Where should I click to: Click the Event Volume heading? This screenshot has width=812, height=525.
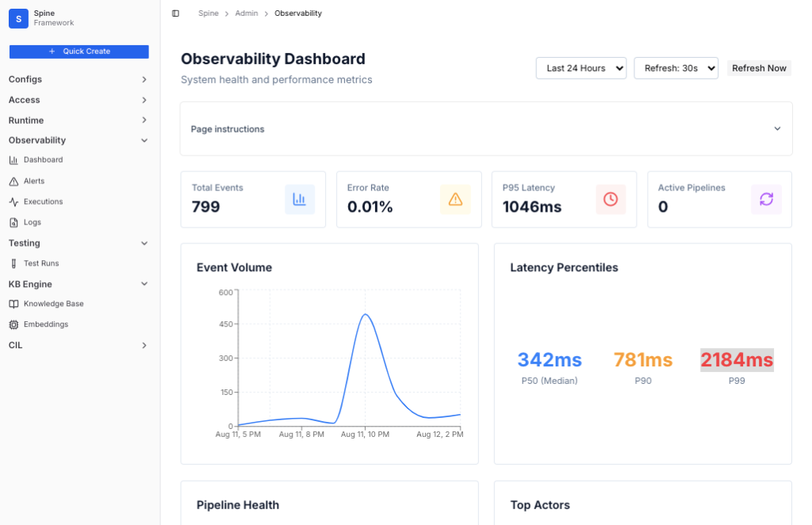click(x=234, y=268)
